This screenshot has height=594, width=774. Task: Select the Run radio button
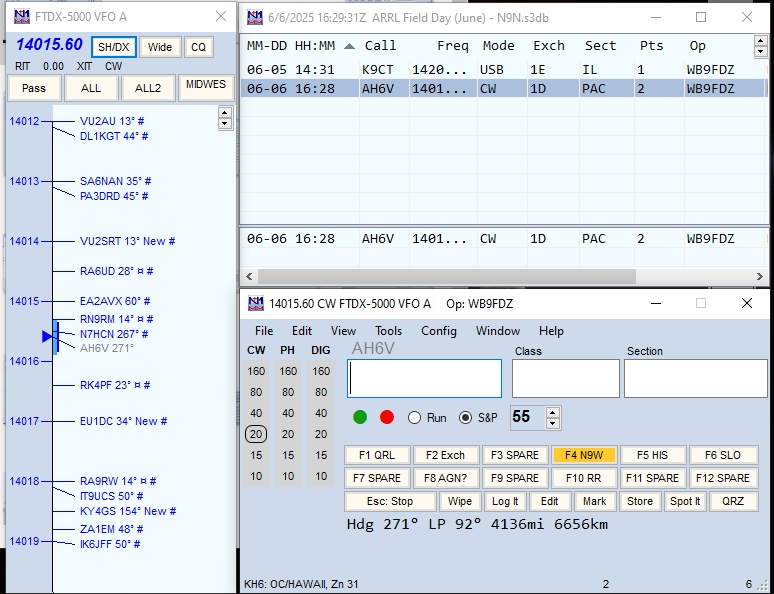coord(414,418)
